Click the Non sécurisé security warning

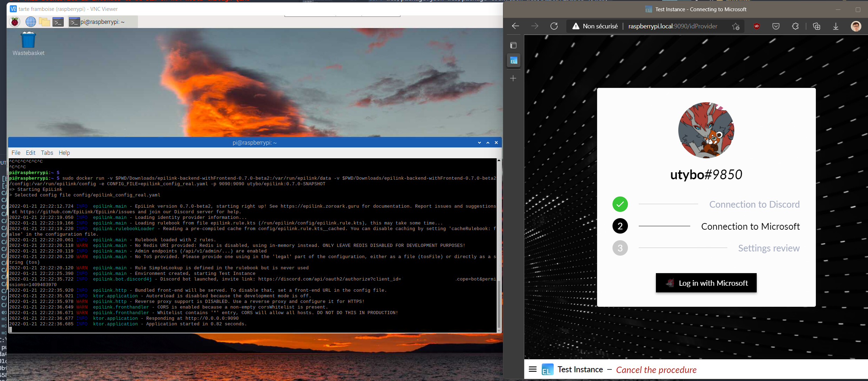pyautogui.click(x=595, y=26)
